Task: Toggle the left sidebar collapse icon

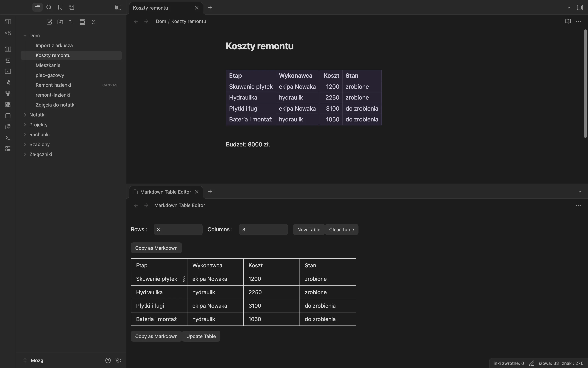Action: (118, 7)
